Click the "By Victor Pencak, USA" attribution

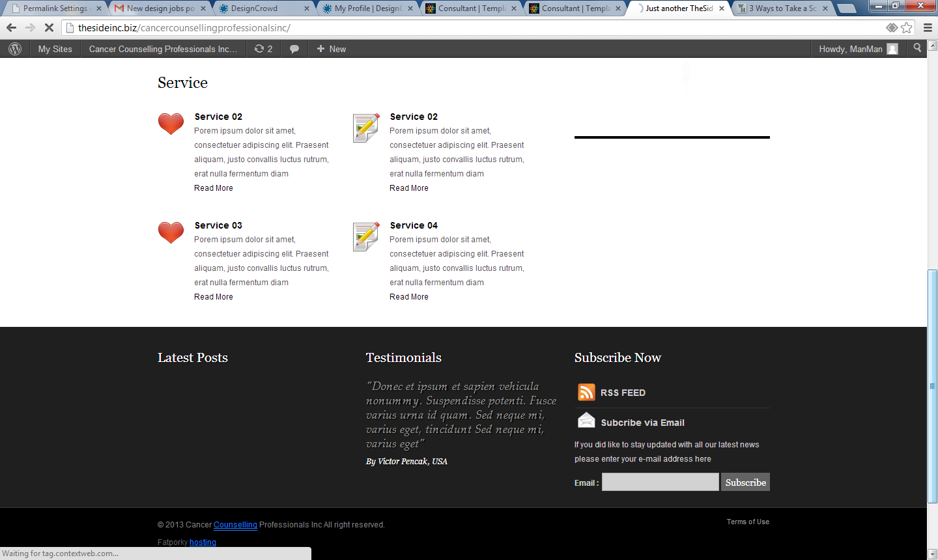tap(406, 462)
